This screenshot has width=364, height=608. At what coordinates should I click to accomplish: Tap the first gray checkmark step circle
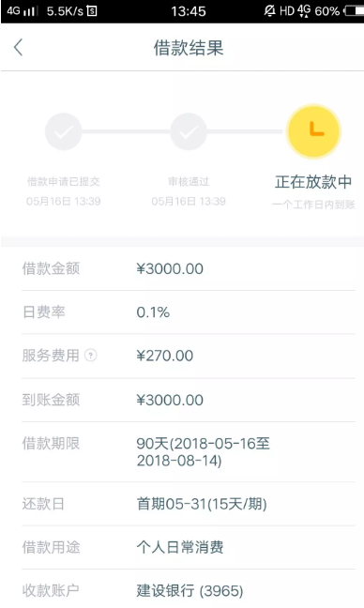point(64,132)
